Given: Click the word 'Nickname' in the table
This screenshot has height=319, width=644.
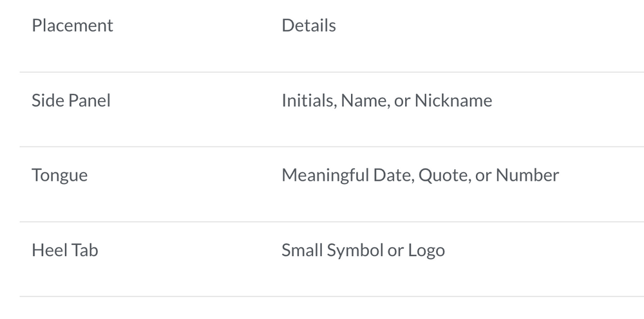Looking at the screenshot, I should tap(453, 101).
